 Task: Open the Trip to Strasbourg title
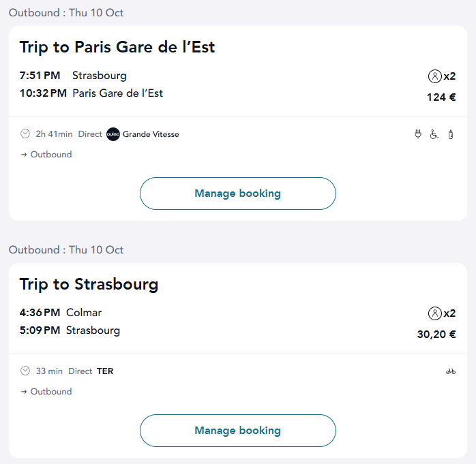[89, 284]
